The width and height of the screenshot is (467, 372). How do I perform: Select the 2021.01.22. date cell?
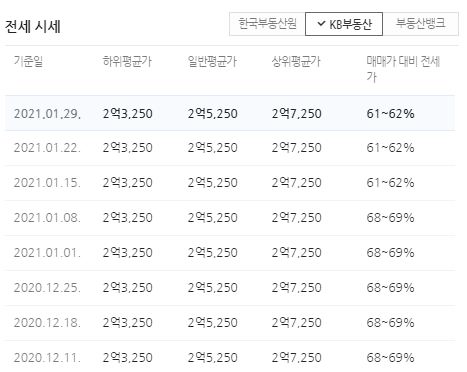click(47, 148)
